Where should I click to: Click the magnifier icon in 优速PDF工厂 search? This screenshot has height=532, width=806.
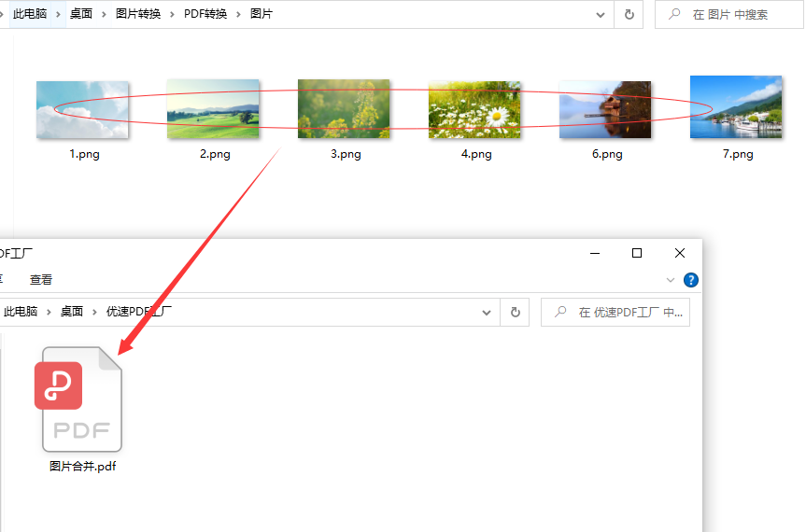coord(560,312)
